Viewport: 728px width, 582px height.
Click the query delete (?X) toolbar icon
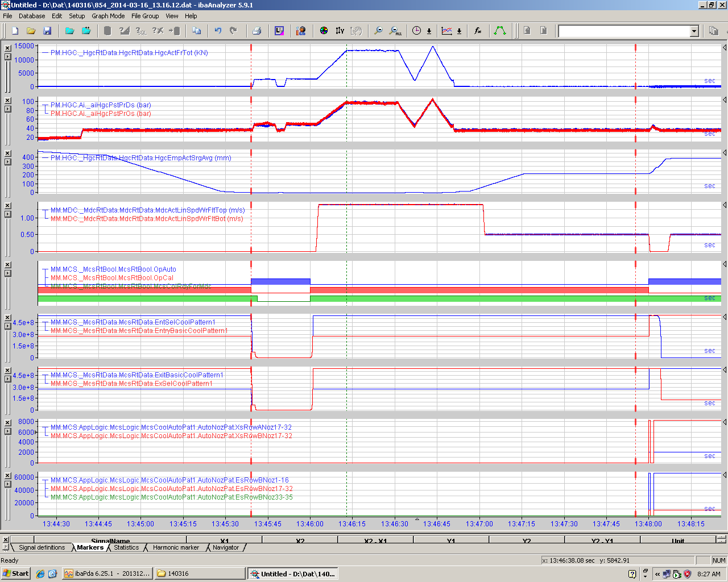158,31
